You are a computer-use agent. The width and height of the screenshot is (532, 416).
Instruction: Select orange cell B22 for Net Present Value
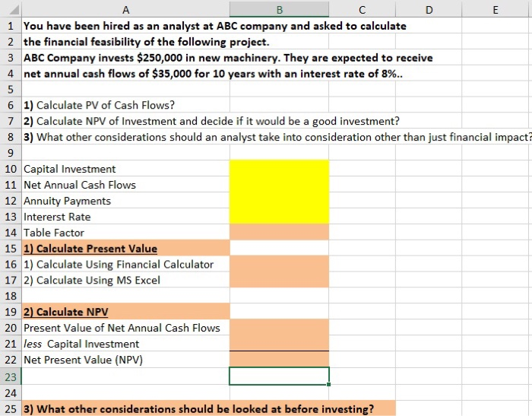279,360
